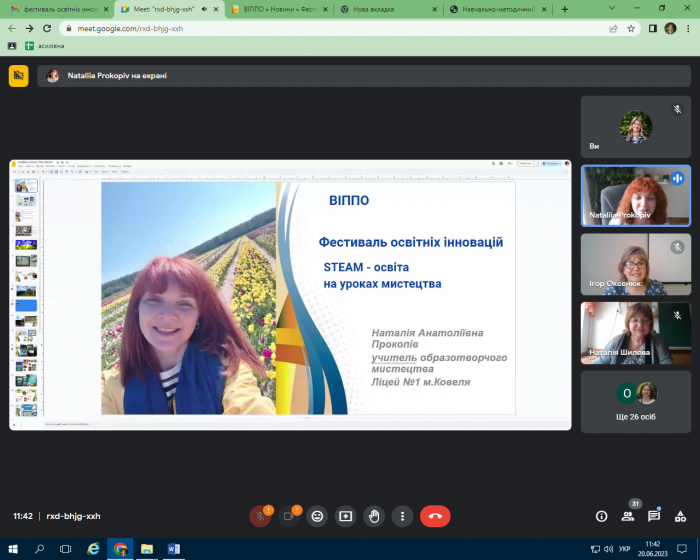Open the chat messages panel
The width and height of the screenshot is (700, 560).
[x=654, y=516]
